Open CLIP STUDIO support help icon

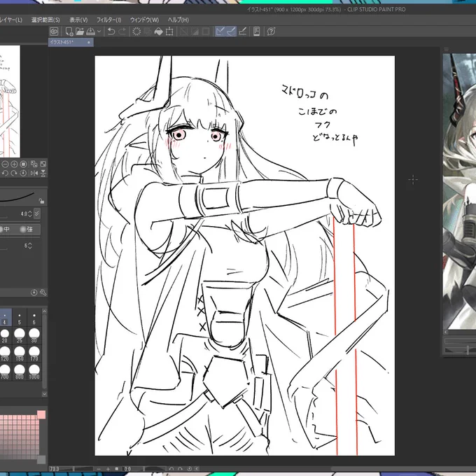tap(271, 31)
